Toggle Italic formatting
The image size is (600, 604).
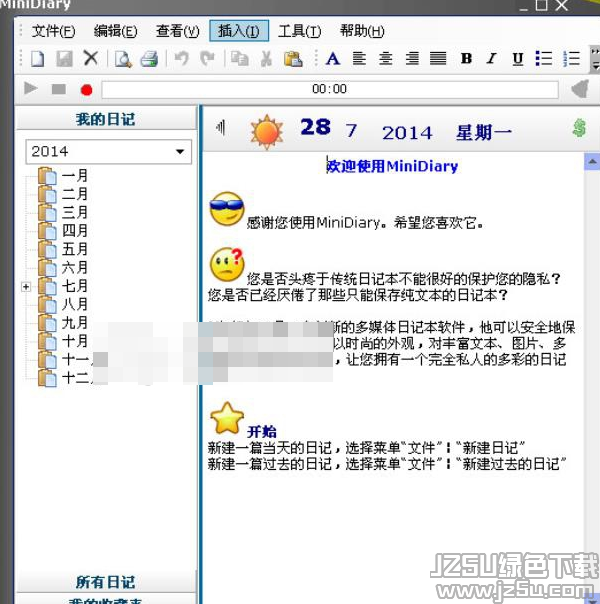tap(492, 59)
